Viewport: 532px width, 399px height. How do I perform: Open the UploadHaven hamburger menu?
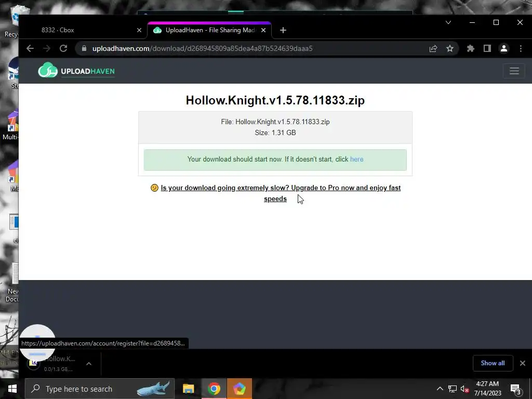(514, 71)
